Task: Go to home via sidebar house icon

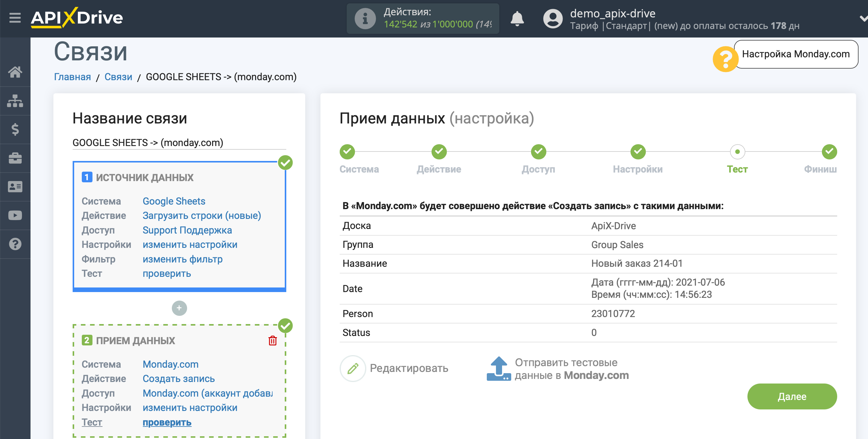Action: click(15, 72)
